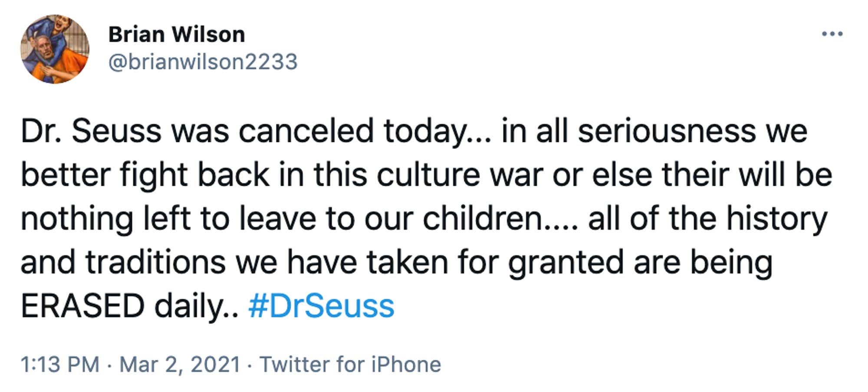Click Brian Wilson's profile avatar picture
The image size is (868, 392).
coord(55,49)
